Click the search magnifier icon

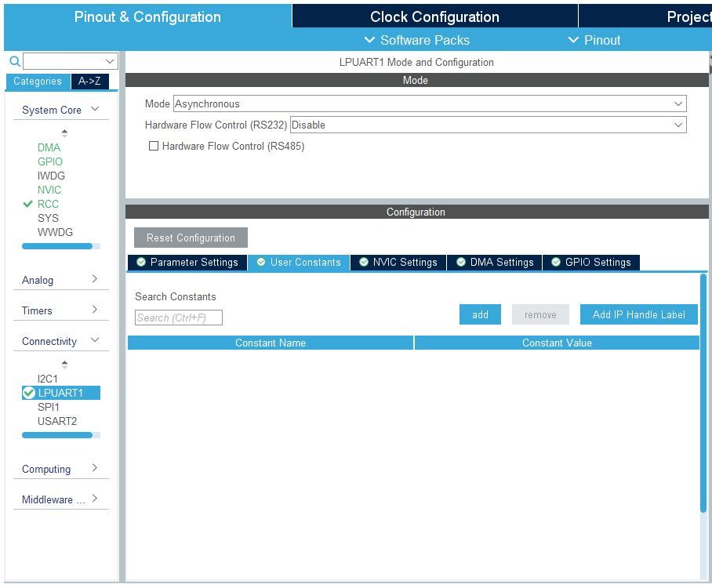point(15,61)
